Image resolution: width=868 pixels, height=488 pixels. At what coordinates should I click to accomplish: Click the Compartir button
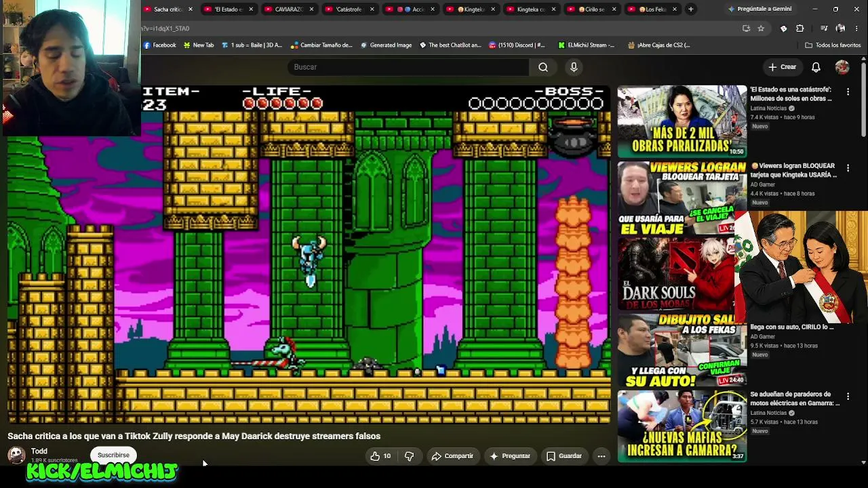452,456
